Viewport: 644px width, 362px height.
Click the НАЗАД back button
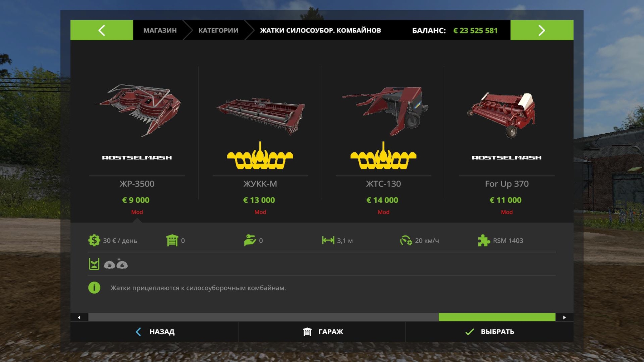click(x=154, y=332)
